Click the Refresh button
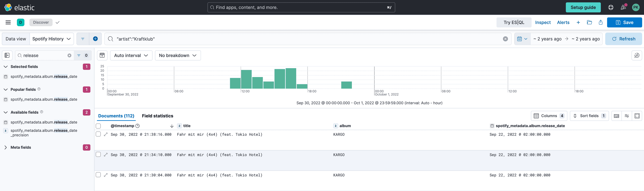Screen dimensions: 644x191 (x=623, y=39)
